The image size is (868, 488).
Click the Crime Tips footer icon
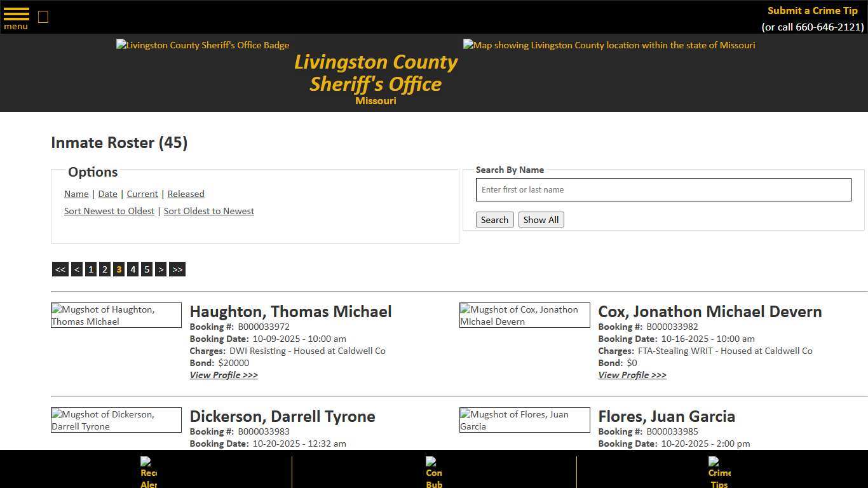coord(718,470)
